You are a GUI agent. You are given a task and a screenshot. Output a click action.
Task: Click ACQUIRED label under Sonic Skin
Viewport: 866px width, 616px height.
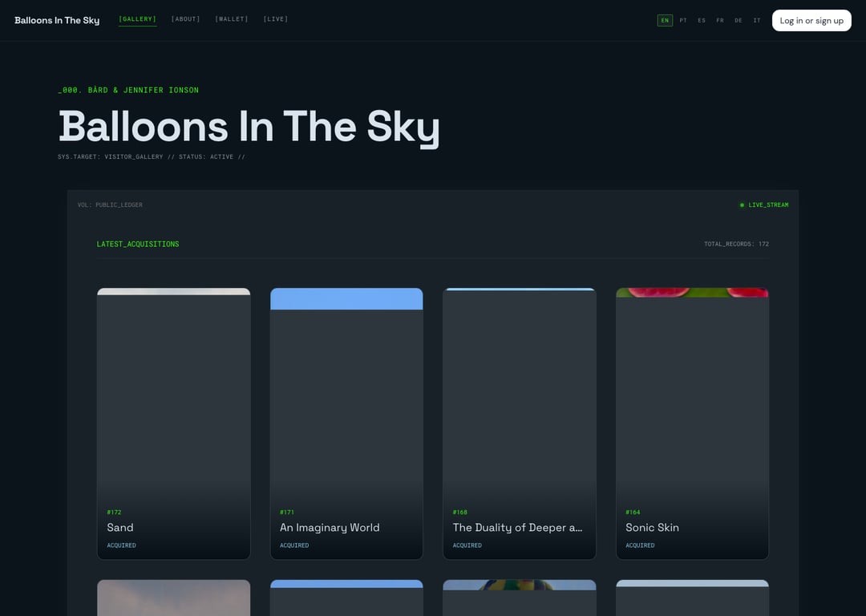point(640,545)
